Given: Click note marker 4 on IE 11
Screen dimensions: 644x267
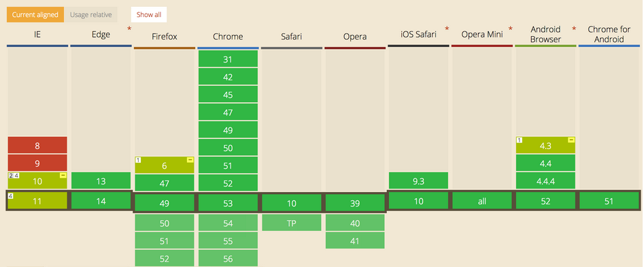Looking at the screenshot, I should [x=11, y=196].
